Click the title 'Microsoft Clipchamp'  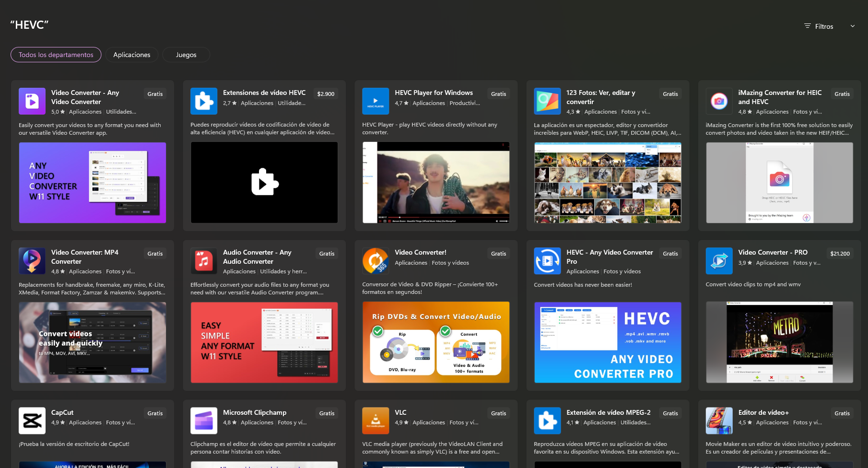coord(255,412)
